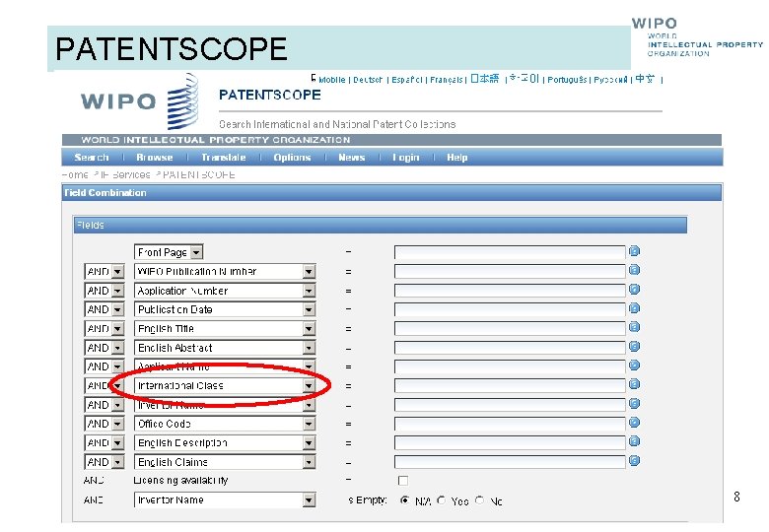Switch language to Português
This screenshot has width=769, height=532.
point(567,80)
